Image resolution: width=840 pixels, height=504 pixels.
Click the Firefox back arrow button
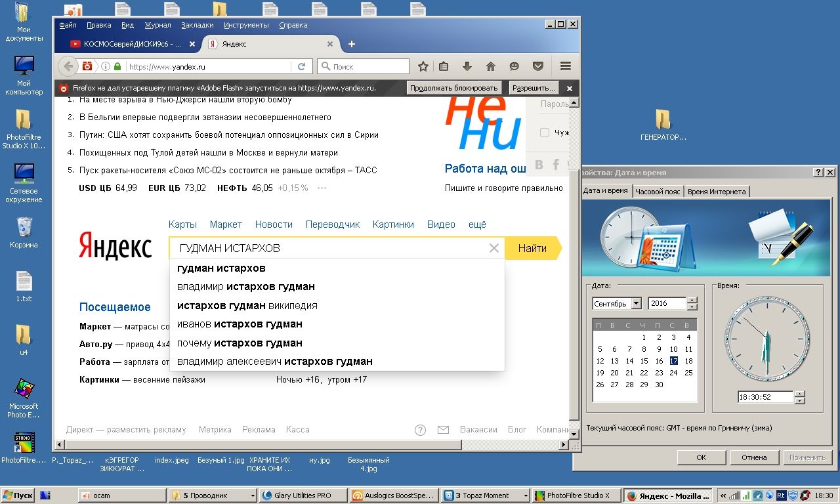pos(68,66)
